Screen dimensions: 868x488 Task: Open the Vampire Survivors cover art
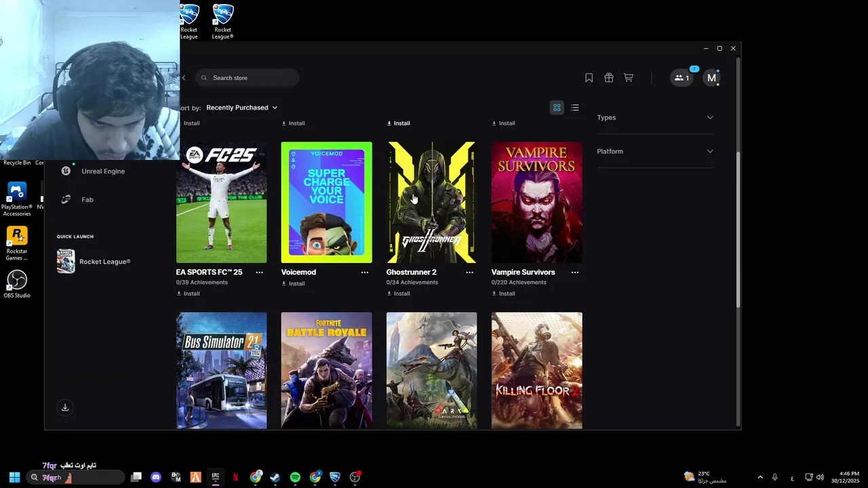pyautogui.click(x=537, y=202)
